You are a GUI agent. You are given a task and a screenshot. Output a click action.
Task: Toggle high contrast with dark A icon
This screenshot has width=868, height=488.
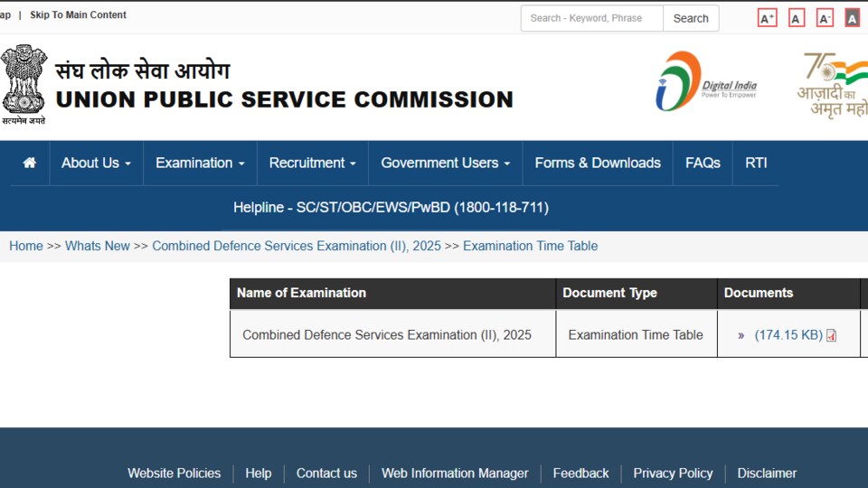click(852, 18)
